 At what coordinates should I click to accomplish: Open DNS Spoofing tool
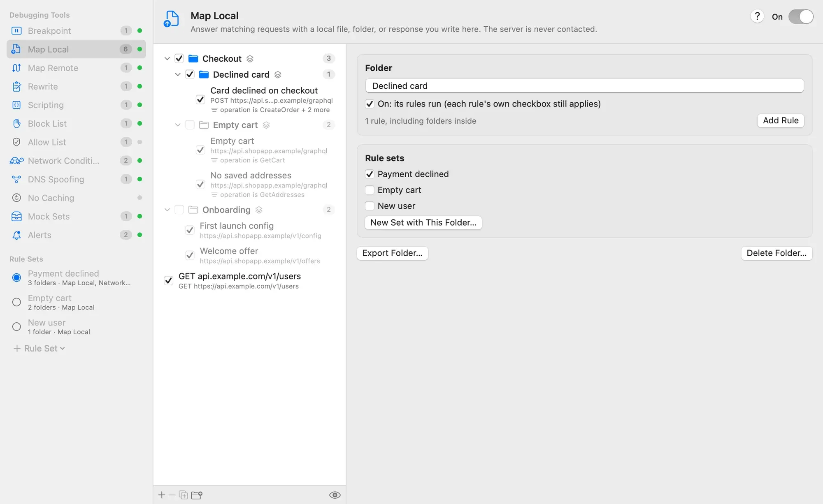[x=76, y=179]
